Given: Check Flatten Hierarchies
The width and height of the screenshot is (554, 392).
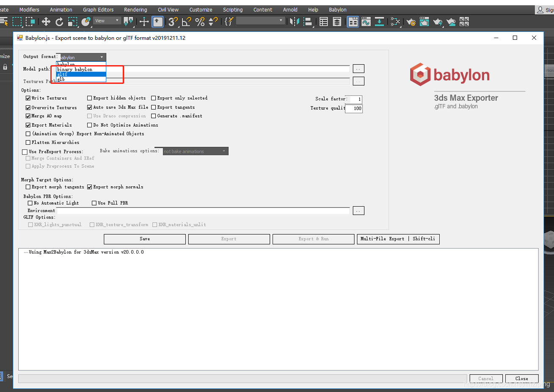Looking at the screenshot, I should click(28, 143).
